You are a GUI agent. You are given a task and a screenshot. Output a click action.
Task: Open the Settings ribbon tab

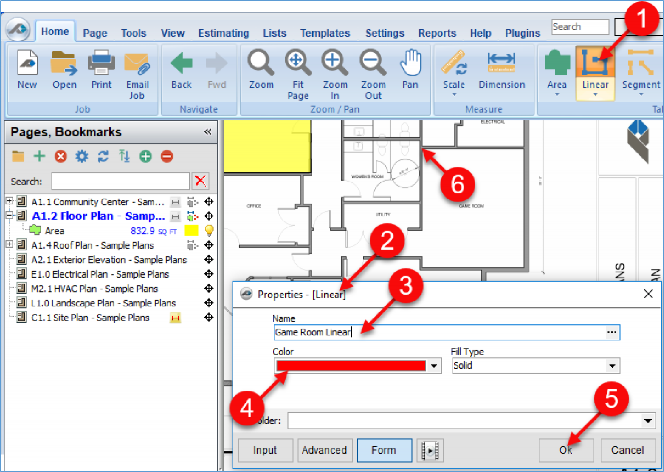[385, 33]
